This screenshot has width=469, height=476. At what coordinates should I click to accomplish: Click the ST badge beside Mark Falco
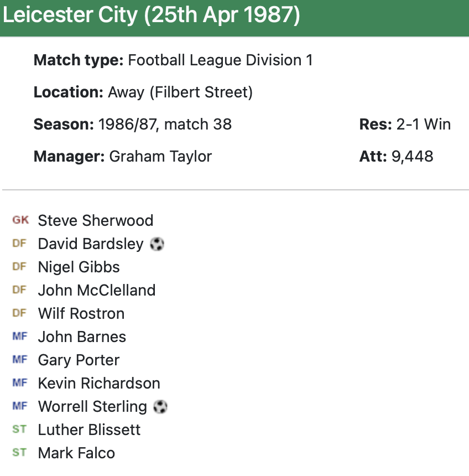click(19, 453)
